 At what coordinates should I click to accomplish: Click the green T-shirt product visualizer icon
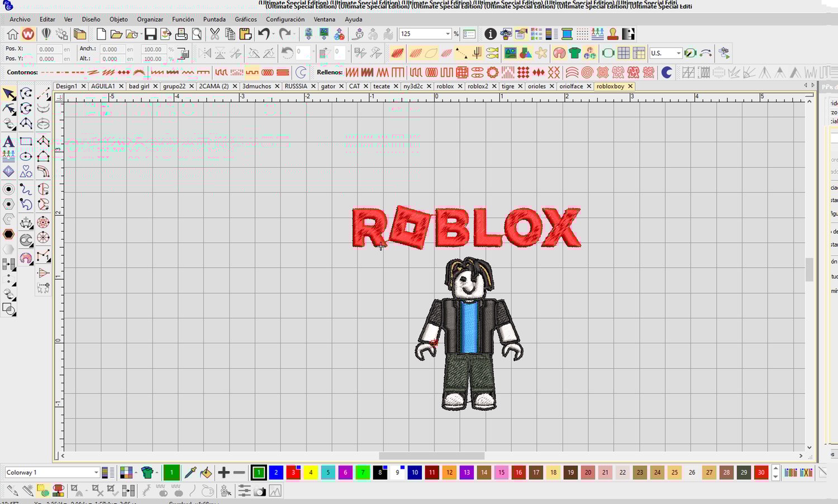tap(575, 54)
